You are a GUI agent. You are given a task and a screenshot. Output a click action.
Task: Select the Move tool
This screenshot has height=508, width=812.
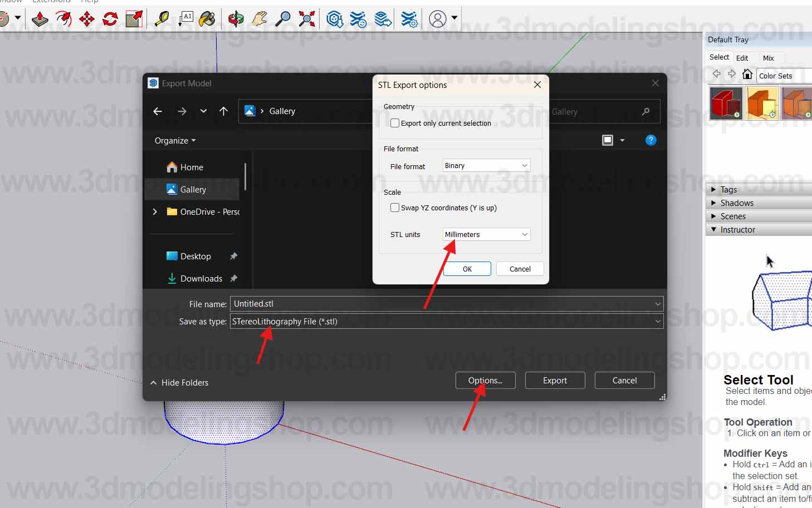[x=87, y=19]
